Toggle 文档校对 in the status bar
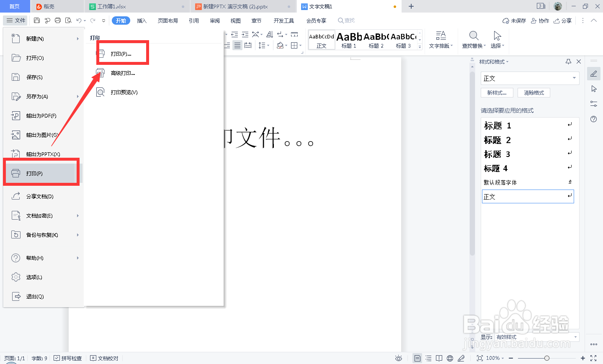 coord(104,358)
